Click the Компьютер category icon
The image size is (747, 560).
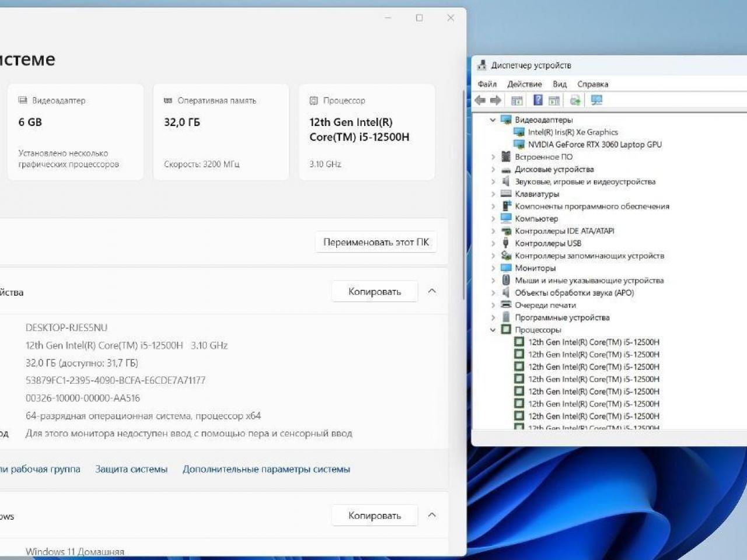pos(506,218)
